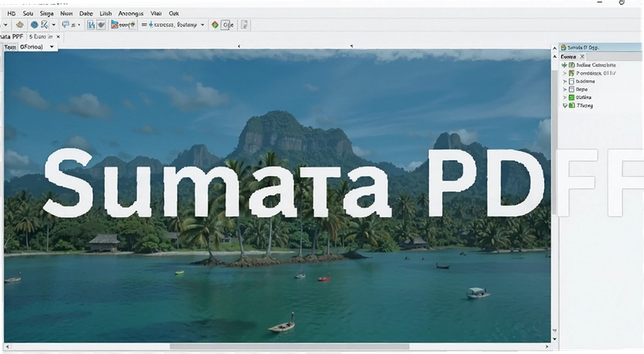This screenshot has width=644, height=354.
Task: Click the blue speech bubble toolbar icon
Action: pyautogui.click(x=65, y=25)
